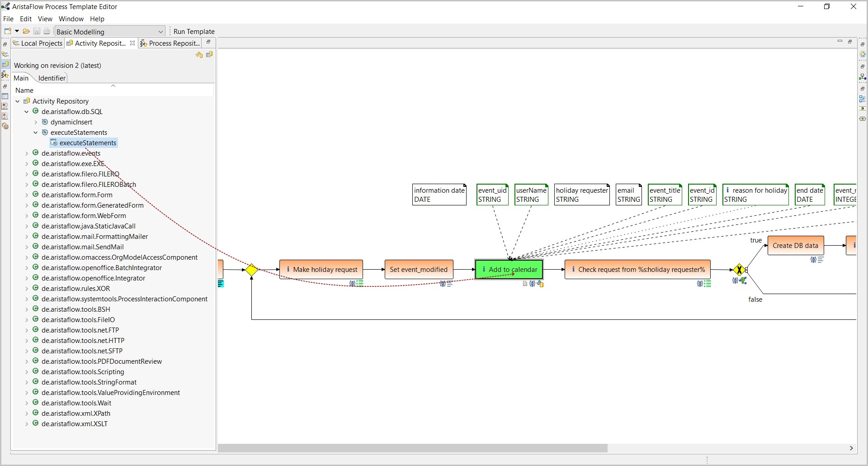
Task: Select the yellow XOR split gateway node
Action: [739, 270]
